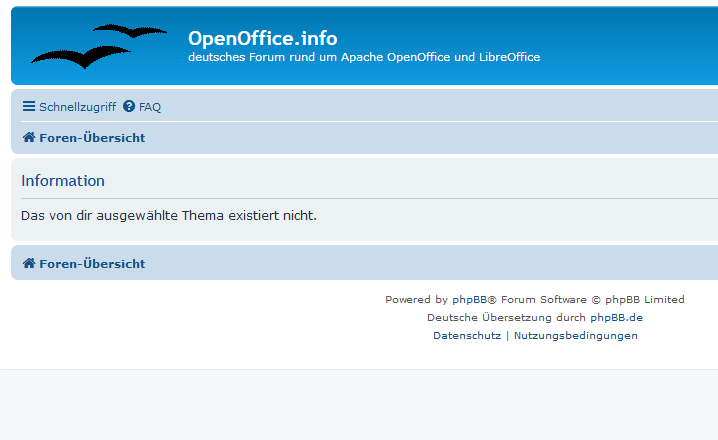
Task: Click the home icon in bottom navigation bar
Action: click(x=29, y=264)
